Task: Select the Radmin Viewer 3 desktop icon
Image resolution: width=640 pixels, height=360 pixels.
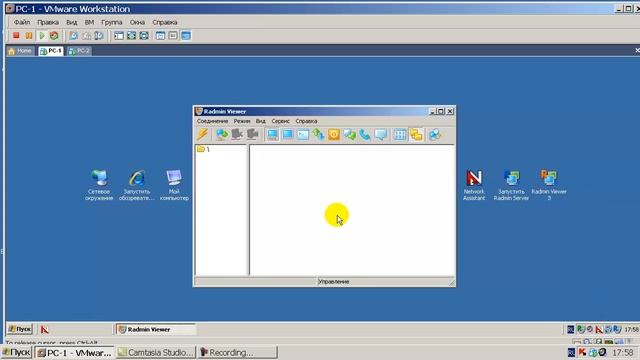Action: (549, 185)
